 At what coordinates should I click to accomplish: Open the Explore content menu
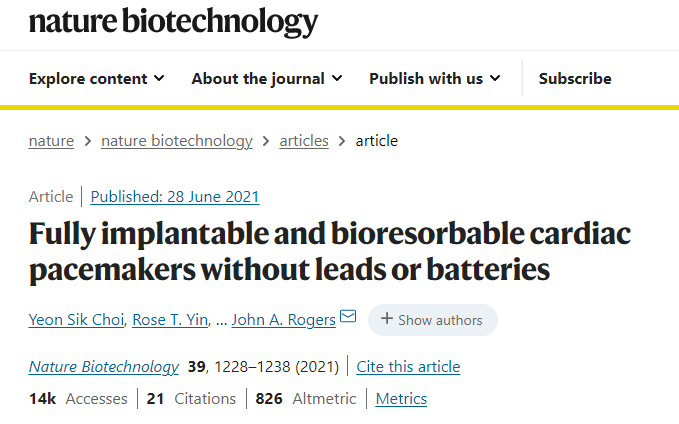pyautogui.click(x=97, y=79)
